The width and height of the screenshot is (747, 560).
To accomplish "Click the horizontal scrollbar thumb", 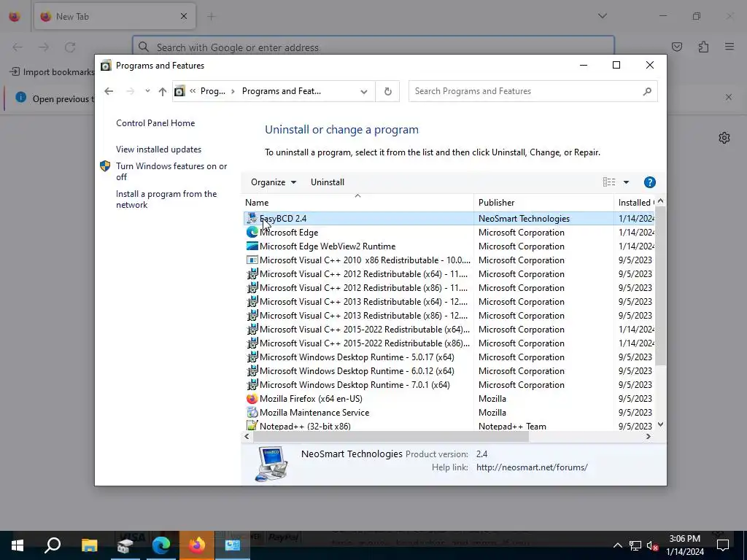I will click(x=391, y=436).
